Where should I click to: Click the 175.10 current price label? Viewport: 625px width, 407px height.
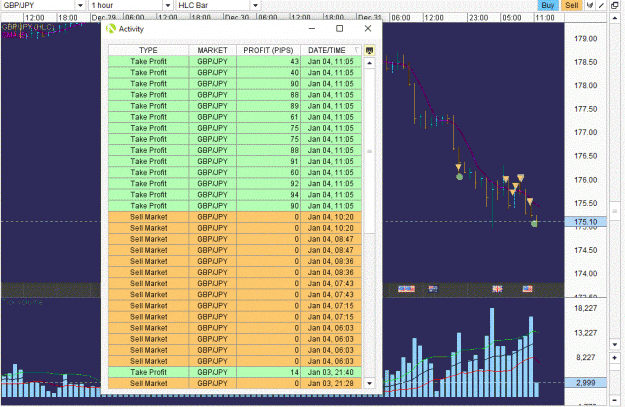click(x=586, y=222)
